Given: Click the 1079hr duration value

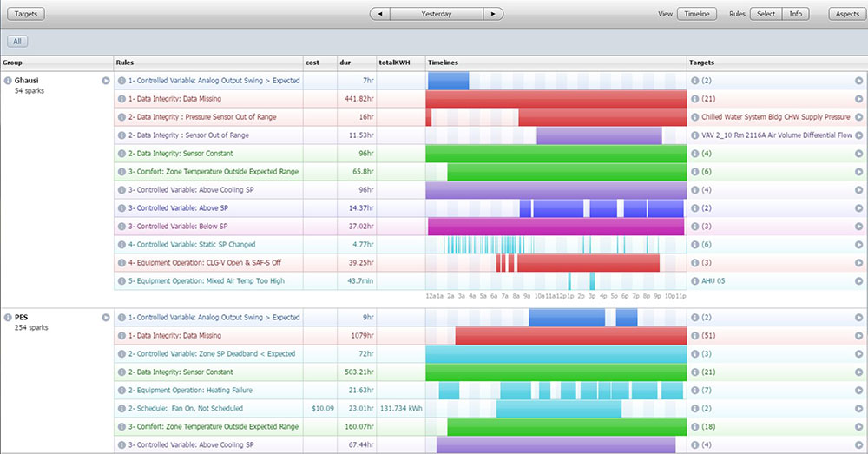Looking at the screenshot, I should [x=363, y=336].
